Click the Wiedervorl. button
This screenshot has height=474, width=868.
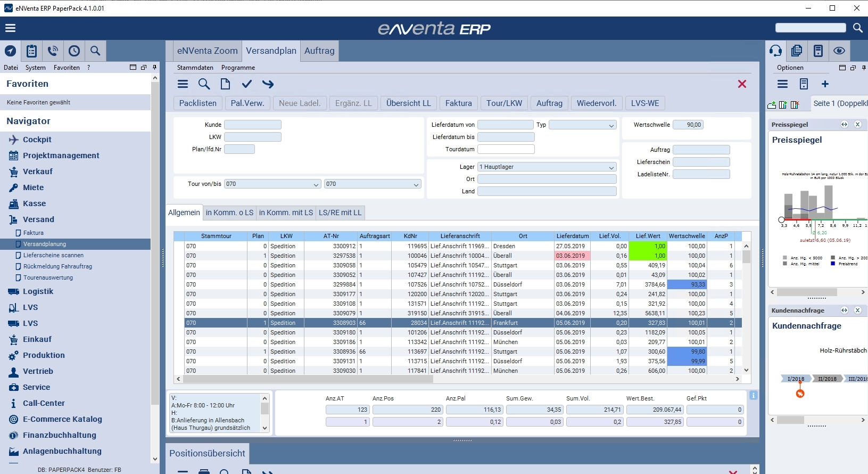tap(597, 103)
